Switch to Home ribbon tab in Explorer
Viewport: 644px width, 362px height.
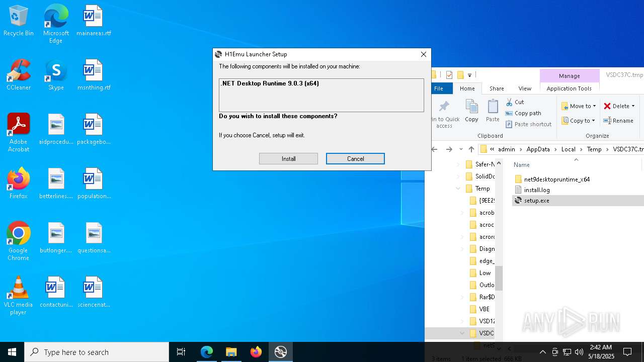467,88
